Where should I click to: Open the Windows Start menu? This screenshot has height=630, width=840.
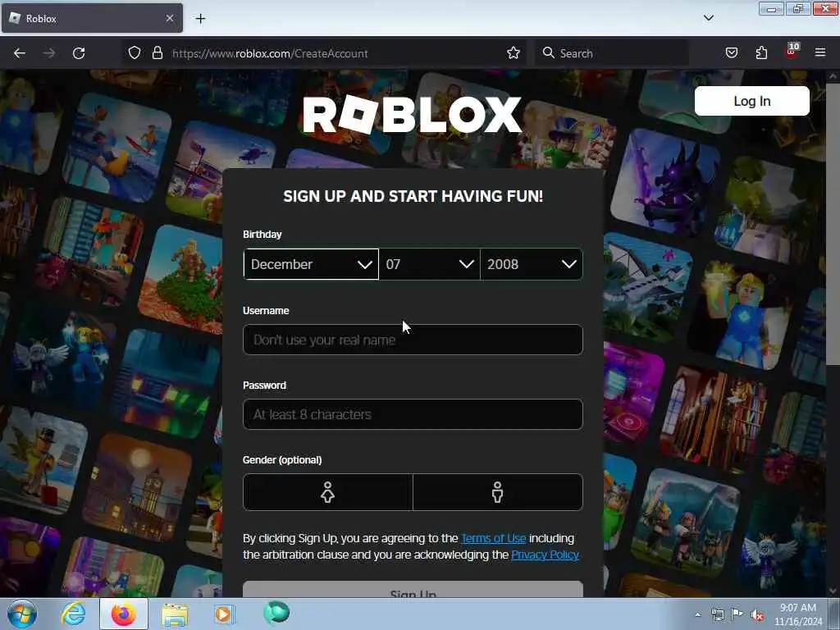click(22, 614)
